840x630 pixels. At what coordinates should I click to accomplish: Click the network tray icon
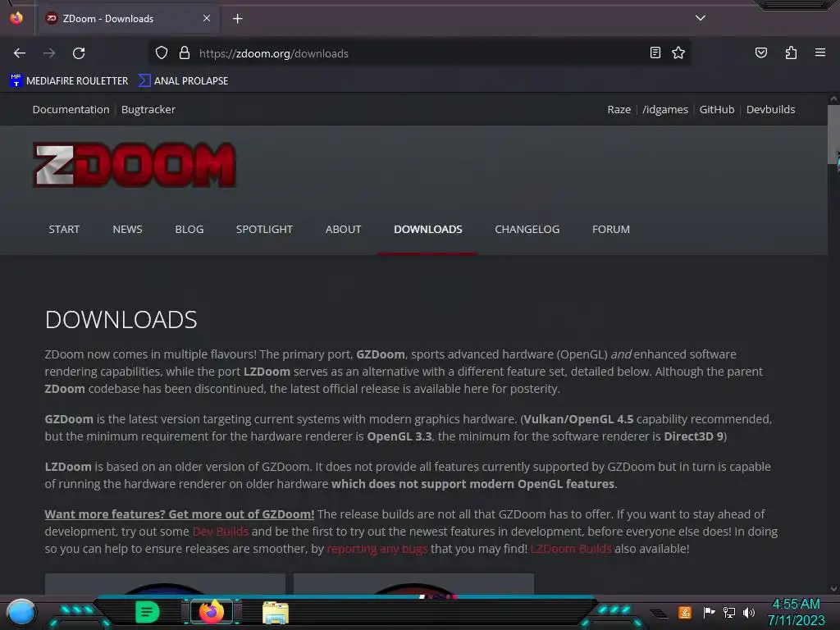(729, 612)
